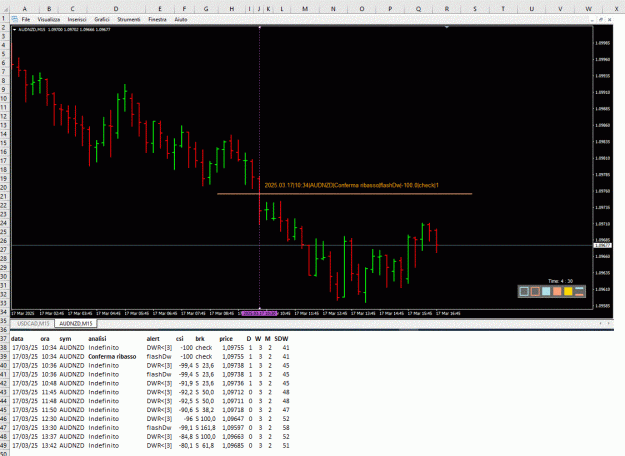
Task: Open the Inserisci menu
Action: tap(77, 19)
